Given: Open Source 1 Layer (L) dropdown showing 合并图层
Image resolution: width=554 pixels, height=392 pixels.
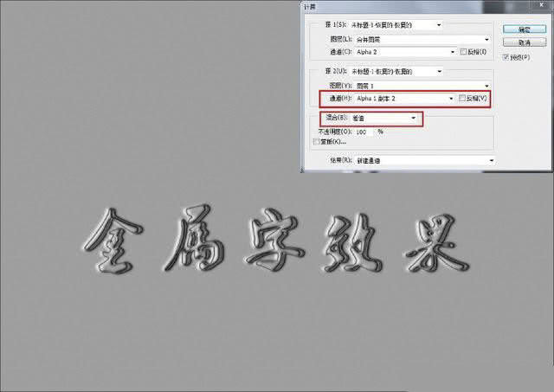Looking at the screenshot, I should 422,40.
